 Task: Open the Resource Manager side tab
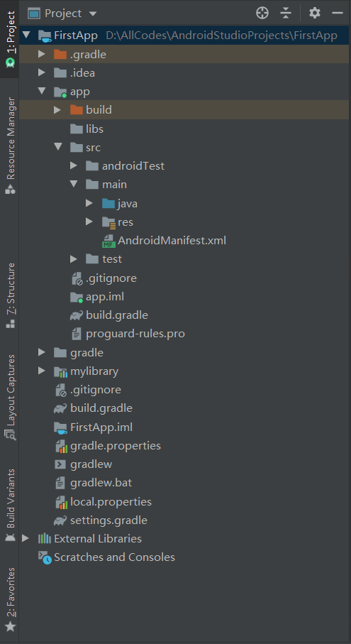point(10,146)
